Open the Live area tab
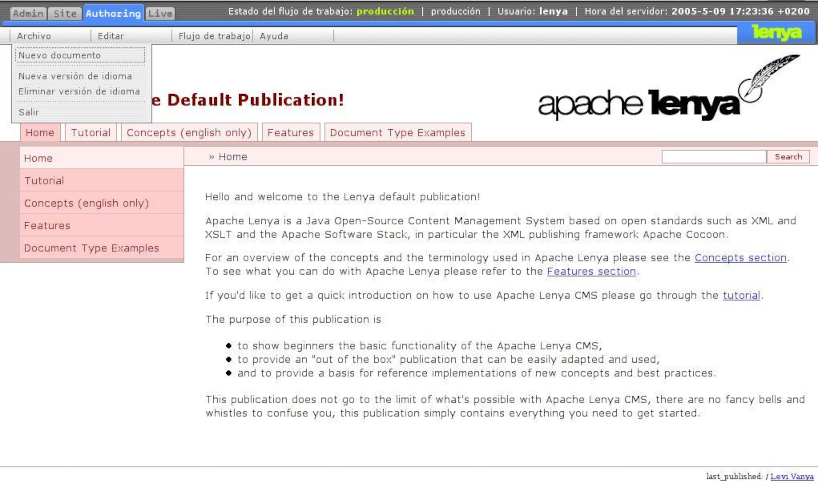 159,13
